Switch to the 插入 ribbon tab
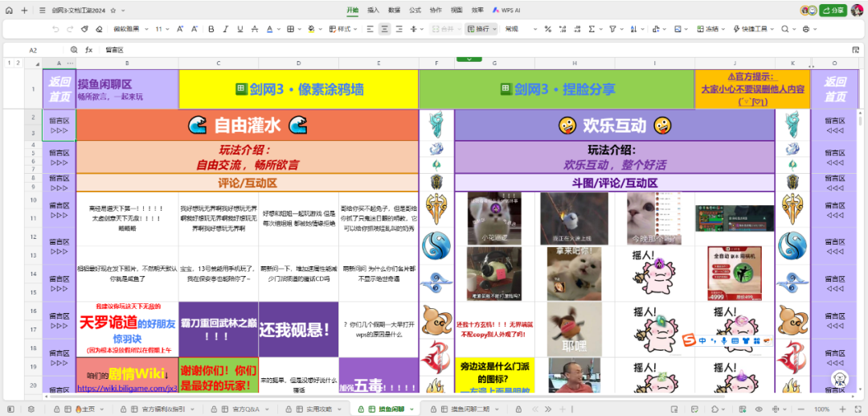 point(373,10)
